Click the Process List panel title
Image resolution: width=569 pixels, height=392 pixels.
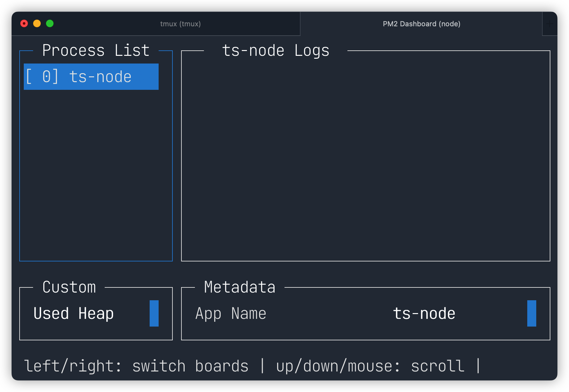pyautogui.click(x=96, y=50)
